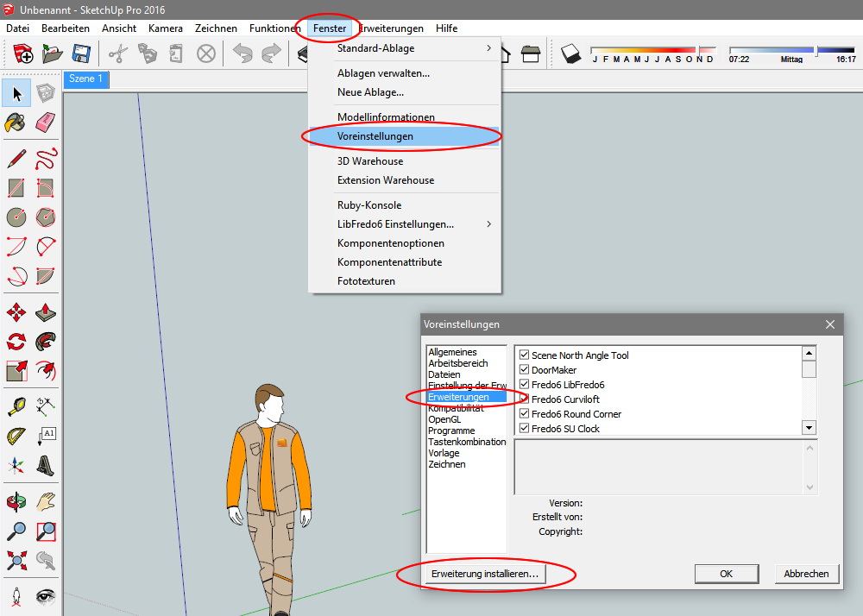Activate the Orbit camera tool

point(16,500)
